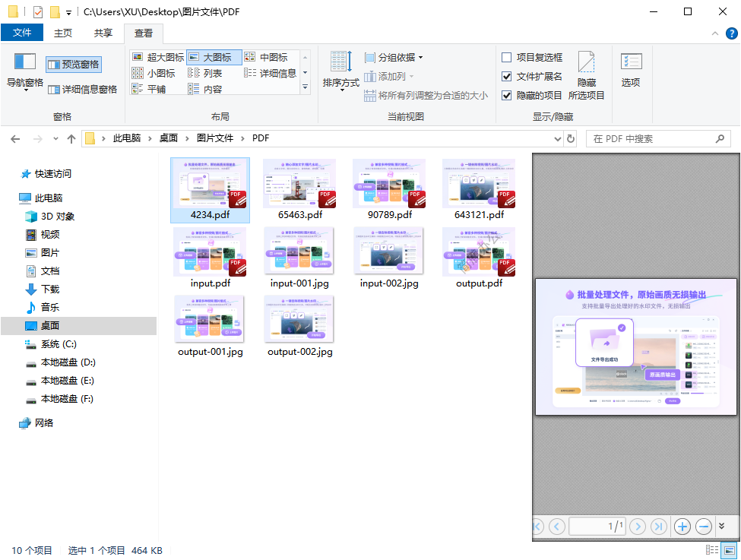
Task: Select file input-001.jpg
Action: 299,258
